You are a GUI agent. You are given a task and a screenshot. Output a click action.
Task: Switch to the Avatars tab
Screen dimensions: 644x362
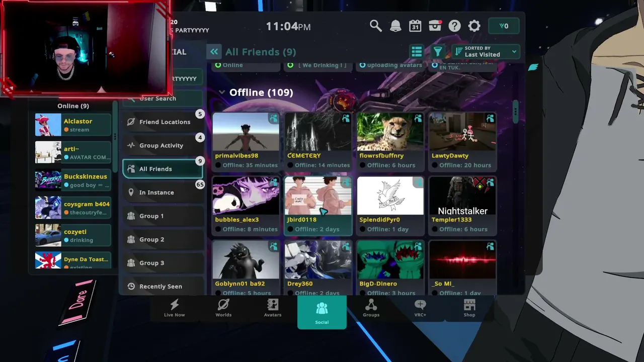pos(273,308)
